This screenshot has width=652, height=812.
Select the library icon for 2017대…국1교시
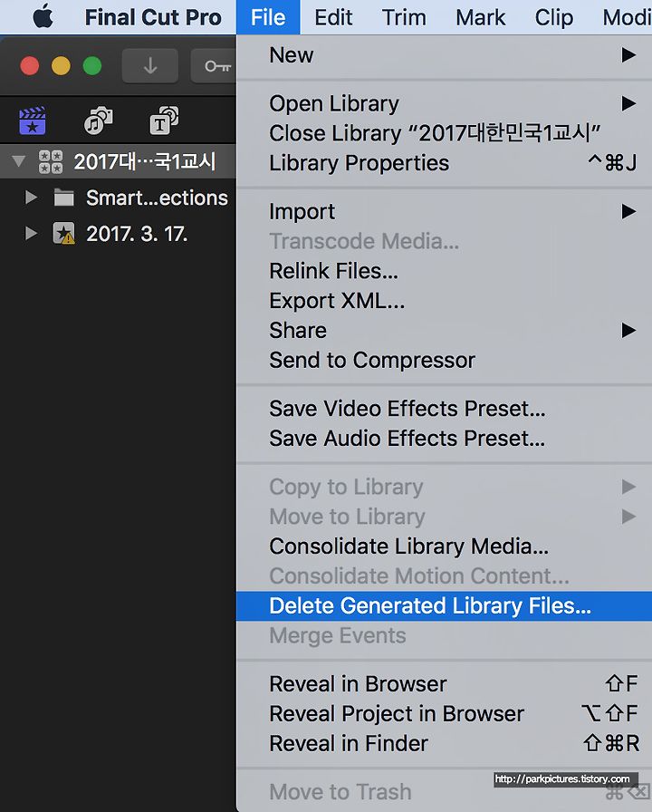[x=51, y=161]
